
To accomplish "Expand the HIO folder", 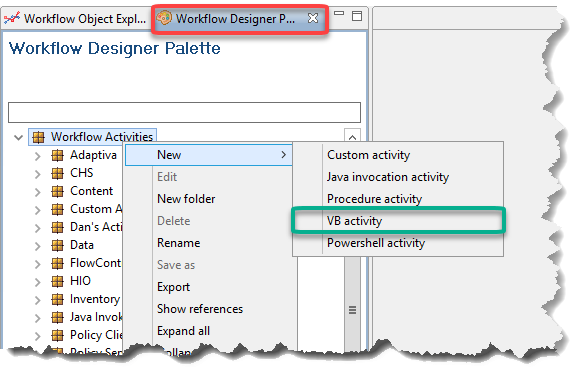I will (37, 282).
